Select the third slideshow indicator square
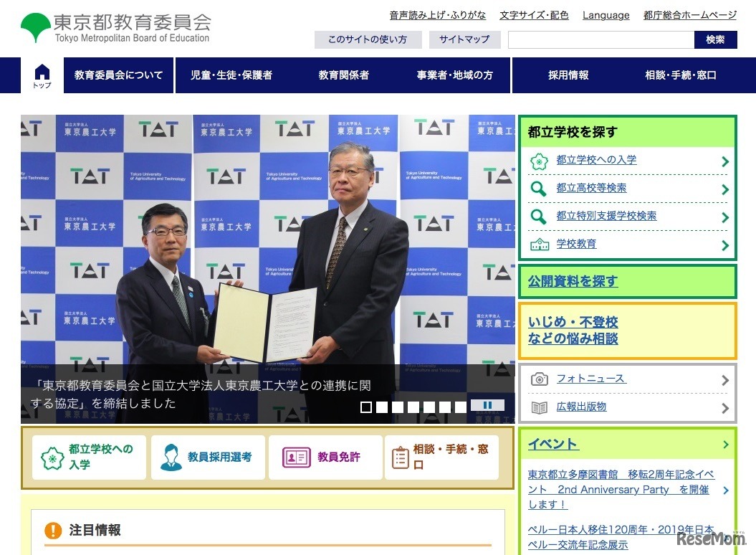This screenshot has width=756, height=555. tap(398, 407)
